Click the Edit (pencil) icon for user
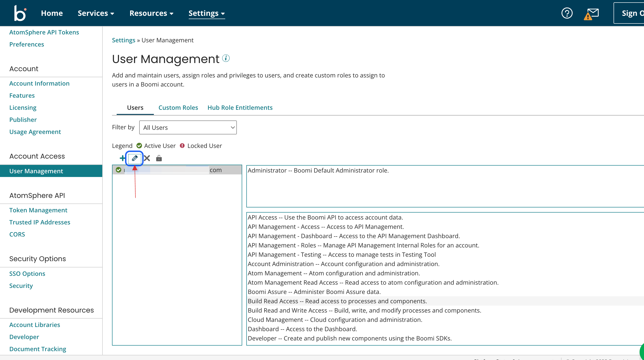The height and width of the screenshot is (360, 644). point(135,158)
